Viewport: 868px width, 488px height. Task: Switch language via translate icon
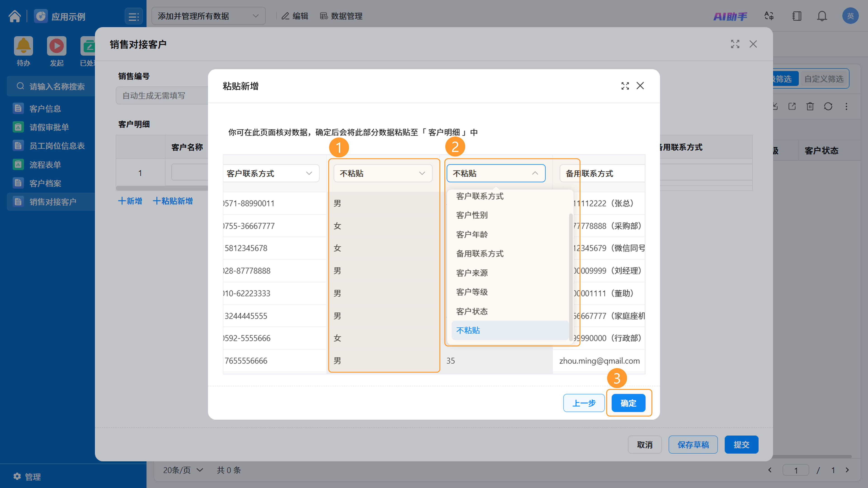[x=769, y=16]
